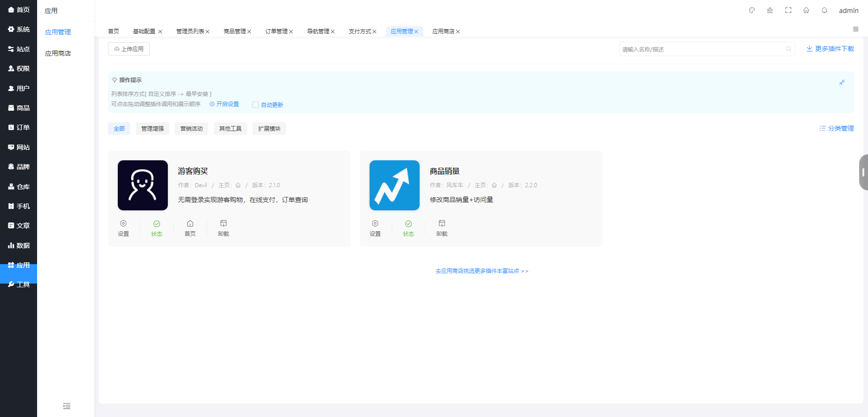
Task: Click the home icon in the top bar
Action: (x=806, y=10)
